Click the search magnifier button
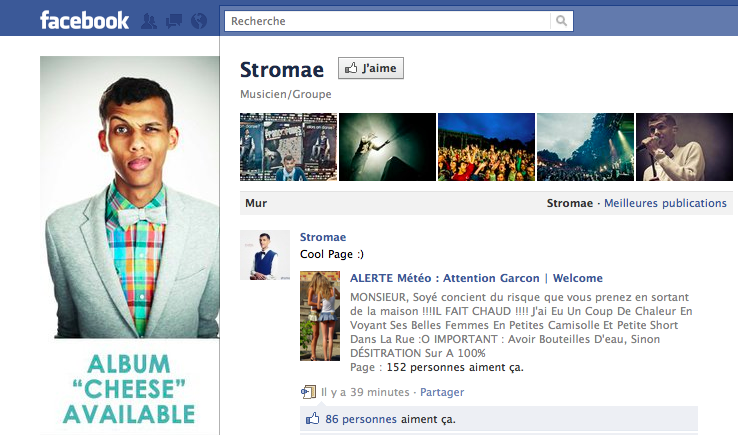The height and width of the screenshot is (435, 738). click(x=562, y=21)
